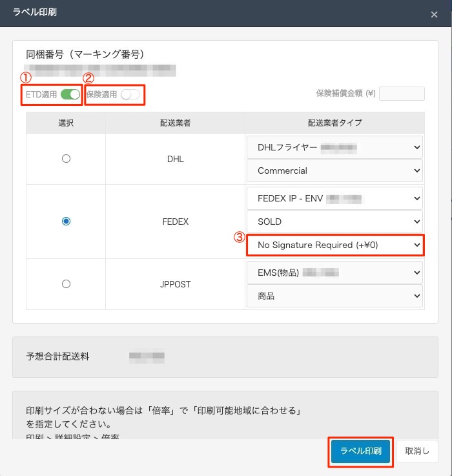
Task: Open the No Signature Required dropdown
Action: point(334,245)
